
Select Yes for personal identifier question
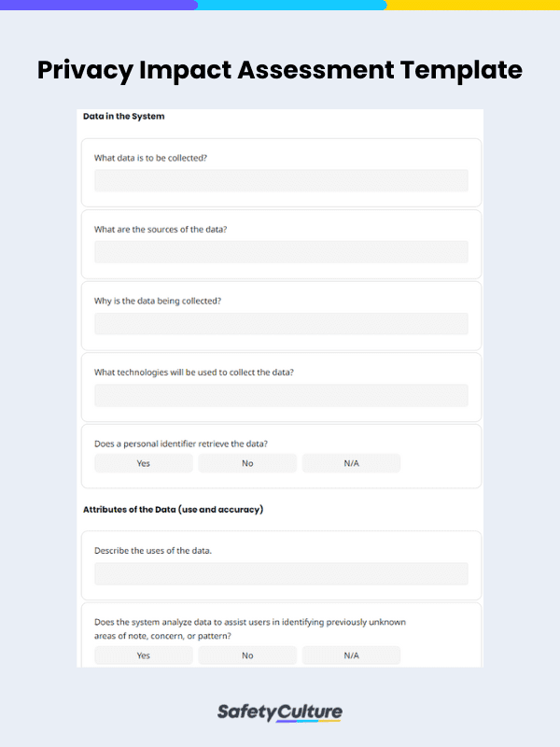click(x=143, y=463)
